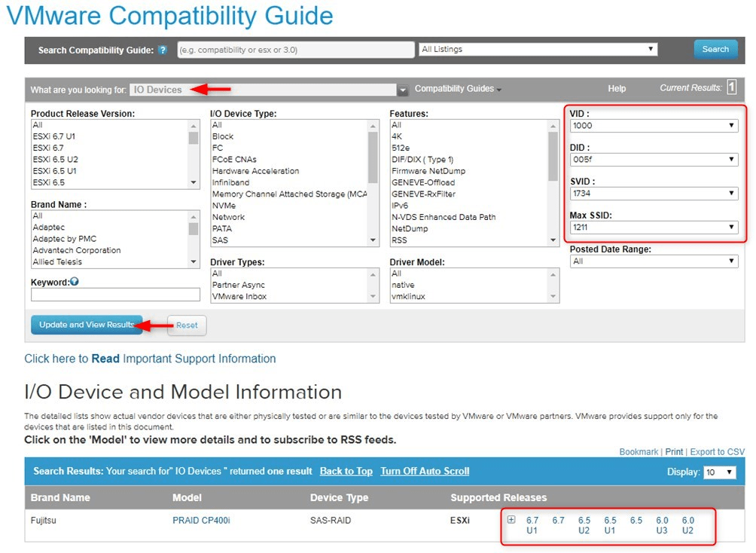Open the All Listings dropdown
The width and height of the screenshot is (756, 553).
pos(538,49)
